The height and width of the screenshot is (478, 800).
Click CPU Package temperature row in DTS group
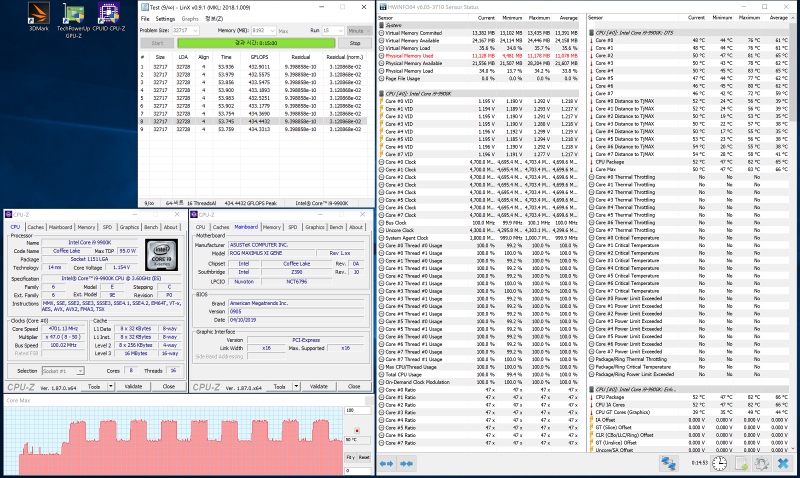coord(690,162)
